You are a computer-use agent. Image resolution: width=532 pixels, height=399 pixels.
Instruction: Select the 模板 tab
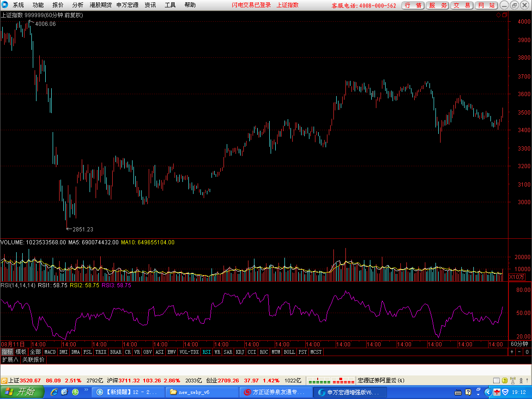(x=21, y=352)
